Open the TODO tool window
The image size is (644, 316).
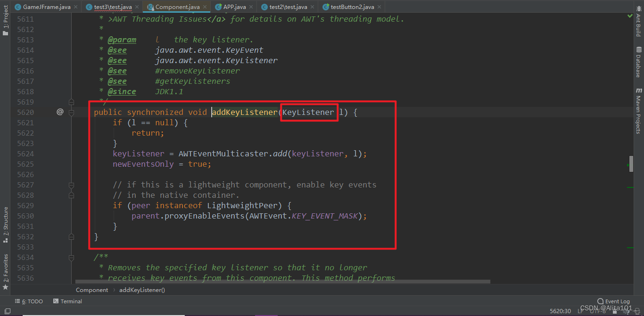28,301
